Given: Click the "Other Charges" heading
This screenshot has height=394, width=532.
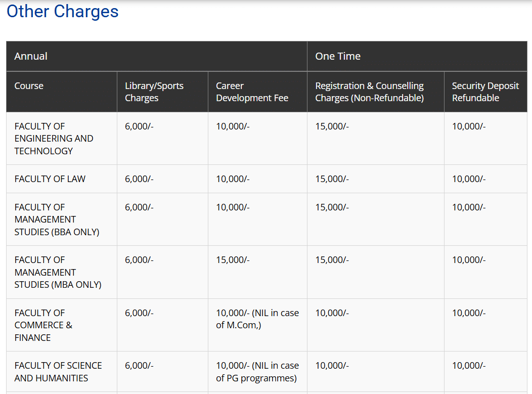Looking at the screenshot, I should [x=62, y=11].
